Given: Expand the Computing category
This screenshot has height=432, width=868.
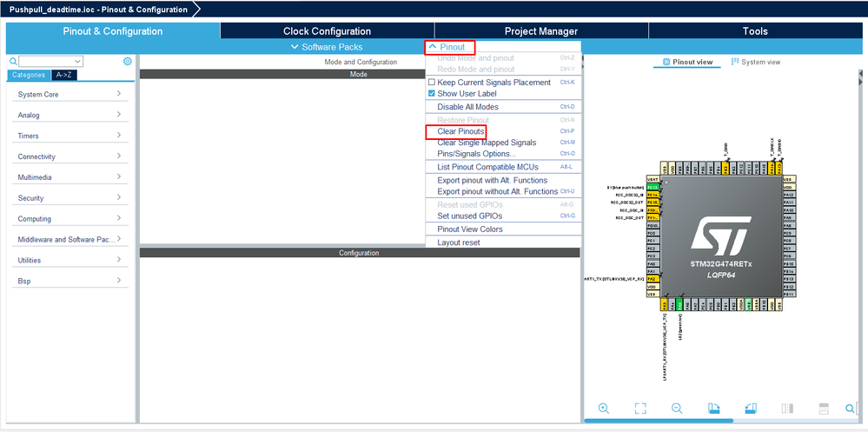Looking at the screenshot, I should [x=70, y=218].
